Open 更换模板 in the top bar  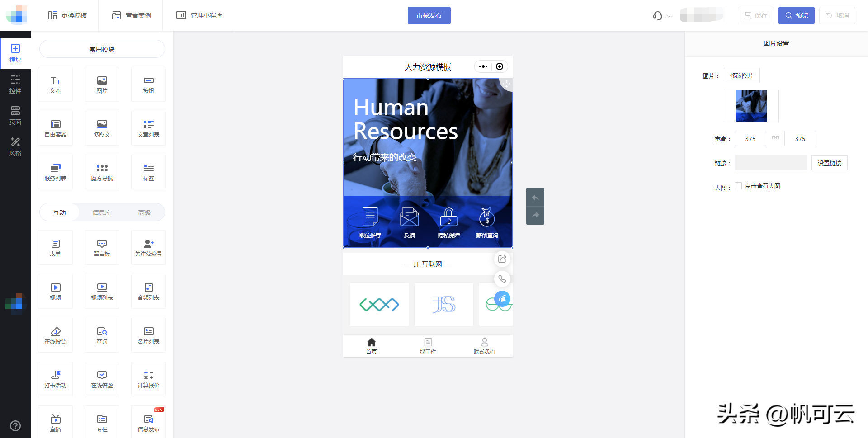[67, 15]
